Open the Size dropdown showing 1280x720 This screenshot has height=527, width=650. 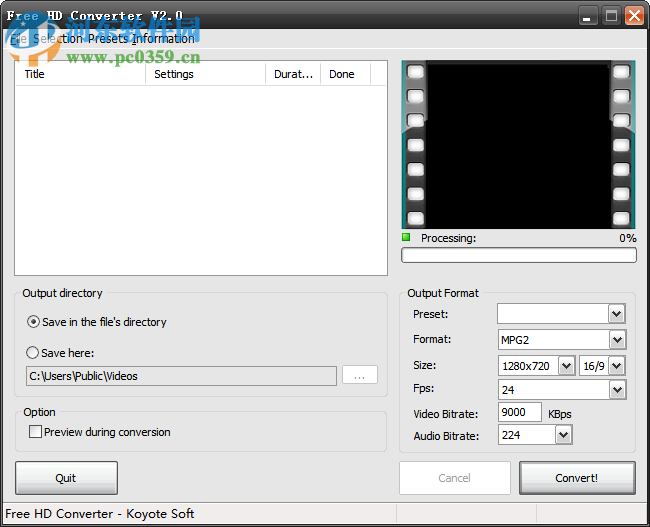(x=566, y=366)
